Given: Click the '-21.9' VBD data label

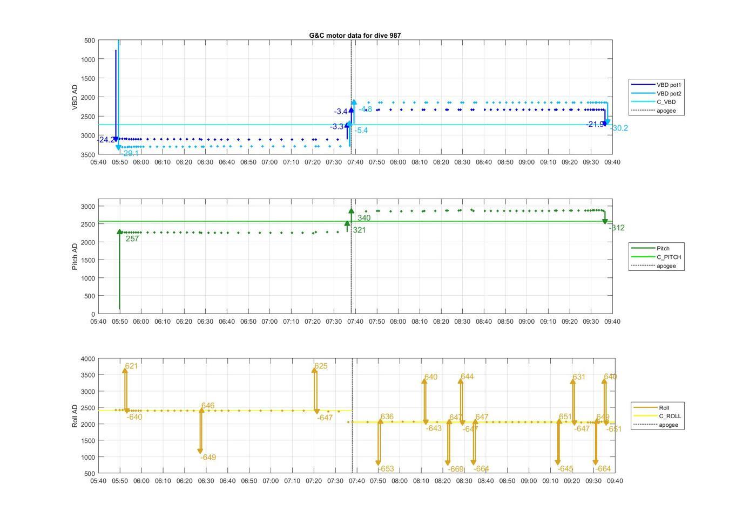Looking at the screenshot, I should pyautogui.click(x=595, y=125).
